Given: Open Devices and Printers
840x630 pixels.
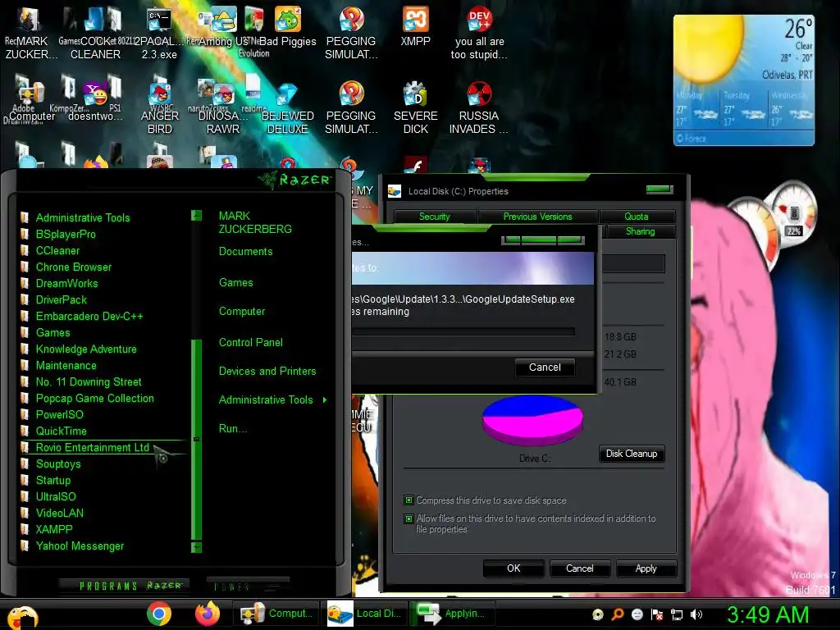Looking at the screenshot, I should click(x=267, y=371).
